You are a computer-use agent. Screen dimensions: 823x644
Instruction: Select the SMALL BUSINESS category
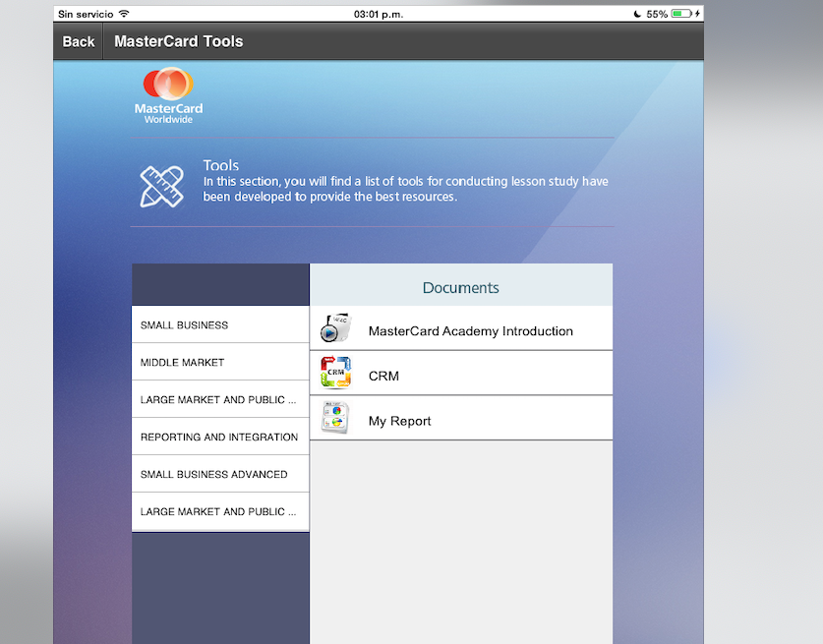(x=220, y=324)
